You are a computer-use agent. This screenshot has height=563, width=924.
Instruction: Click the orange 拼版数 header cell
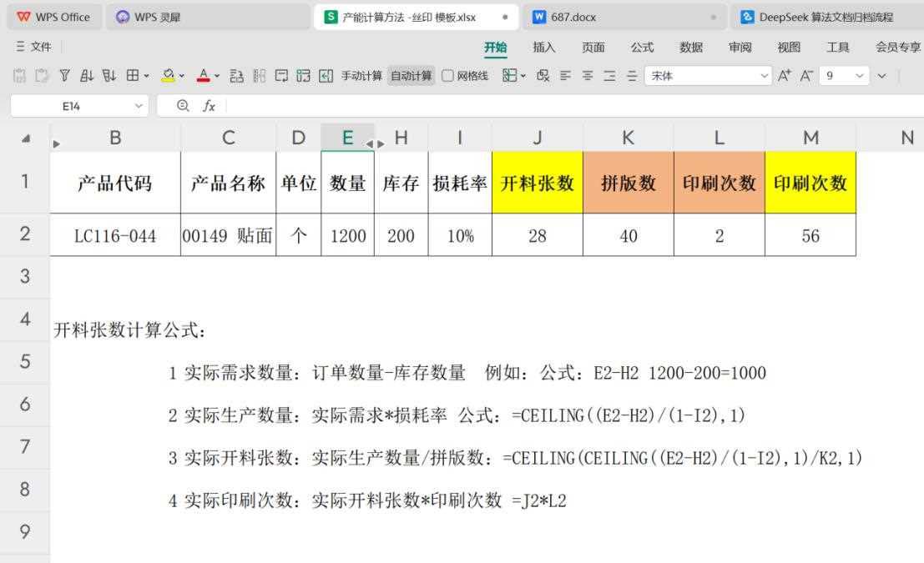click(629, 183)
